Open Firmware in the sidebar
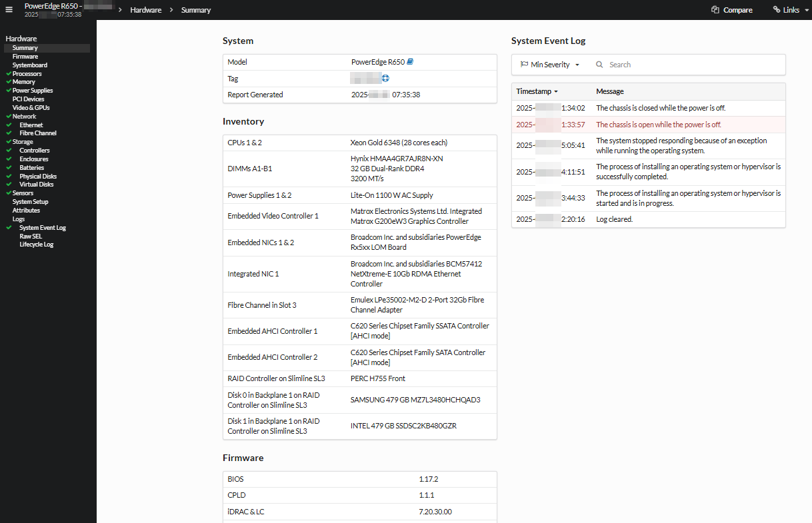The width and height of the screenshot is (812, 523). [25, 57]
